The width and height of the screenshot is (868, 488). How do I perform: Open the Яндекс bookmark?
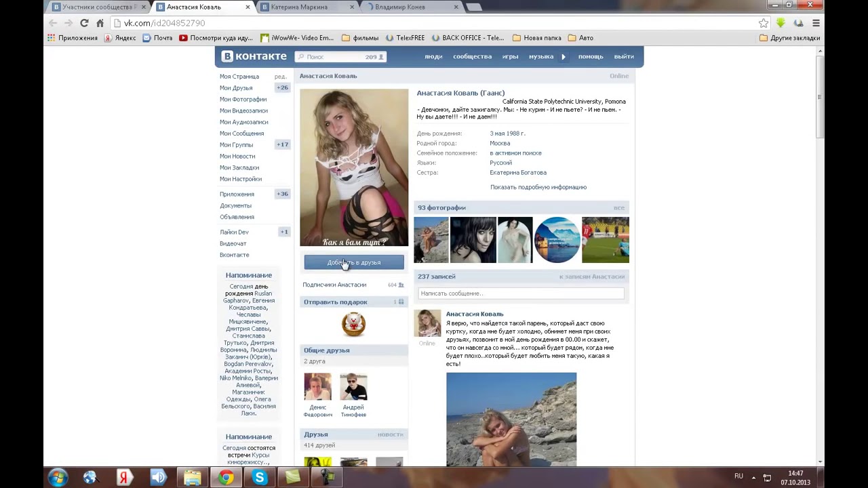click(120, 38)
